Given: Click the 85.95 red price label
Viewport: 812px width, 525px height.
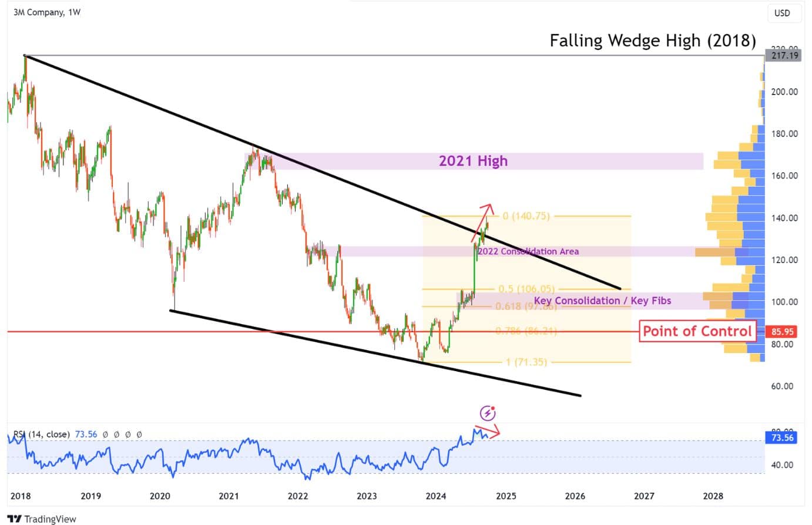Looking at the screenshot, I should pos(782,331).
